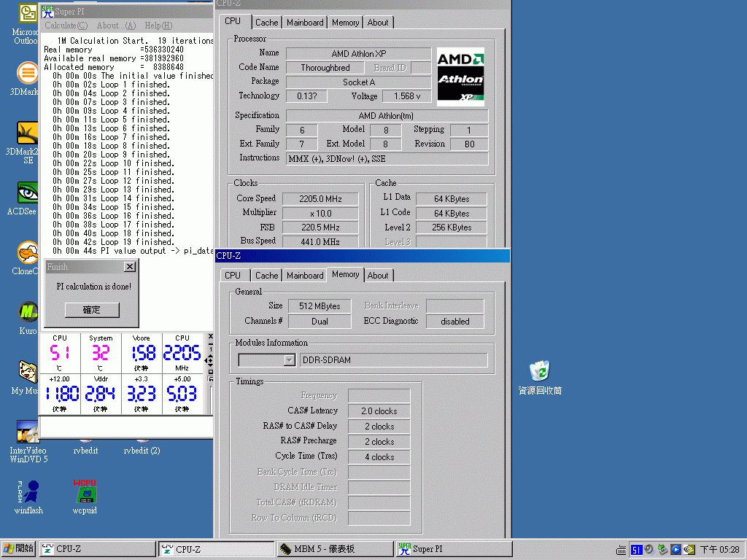Click the CAS# Latency field showing 2.0 clocks
Image resolution: width=747 pixels, height=560 pixels.
coord(379,411)
